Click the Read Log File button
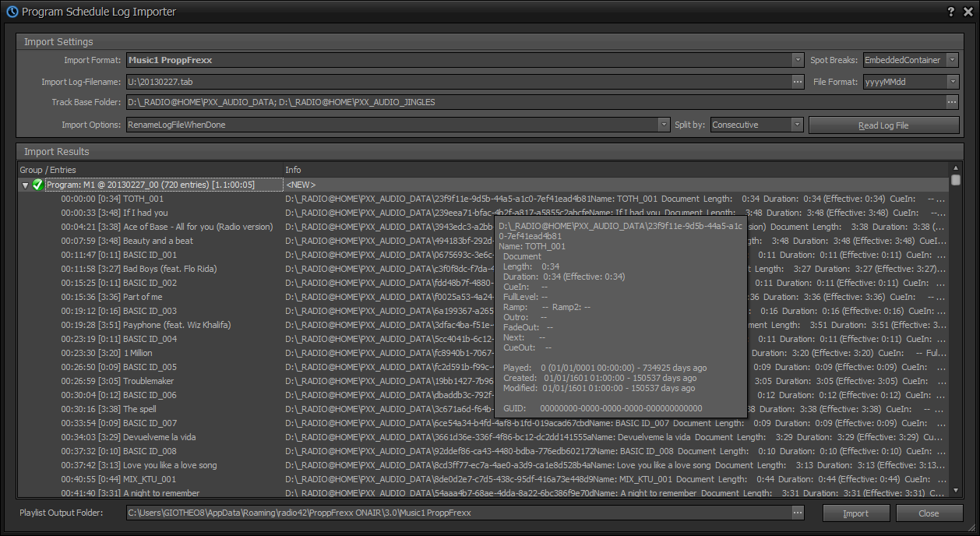 pos(883,125)
